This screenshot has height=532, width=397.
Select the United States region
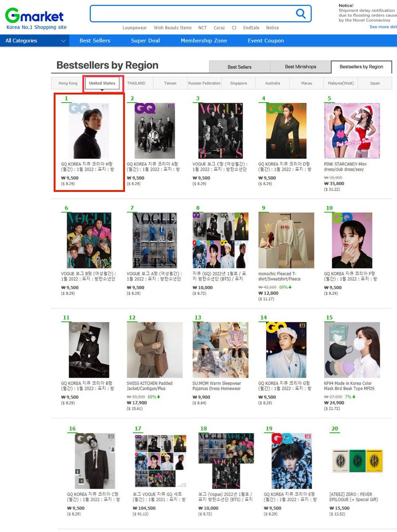click(102, 83)
